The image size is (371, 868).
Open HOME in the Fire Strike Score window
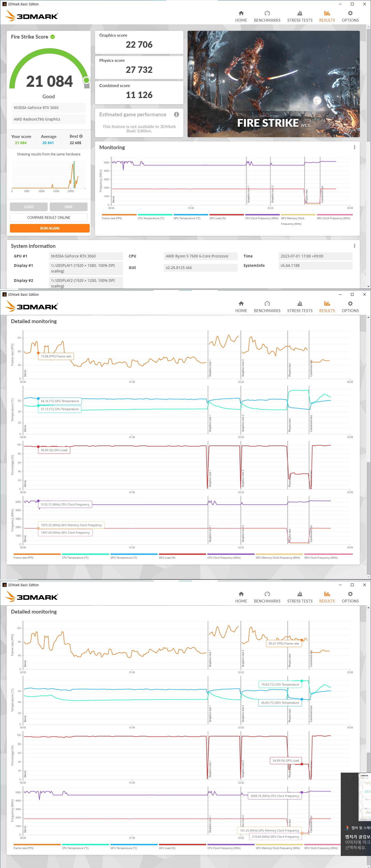(241, 16)
